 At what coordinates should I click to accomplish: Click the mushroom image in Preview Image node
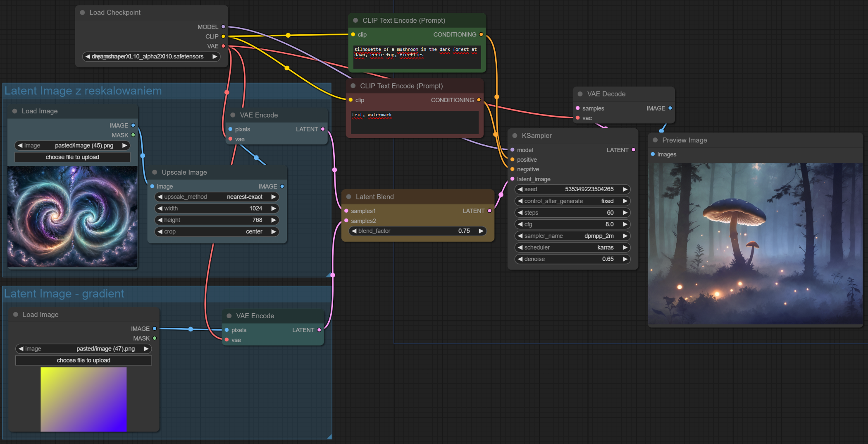(x=755, y=243)
